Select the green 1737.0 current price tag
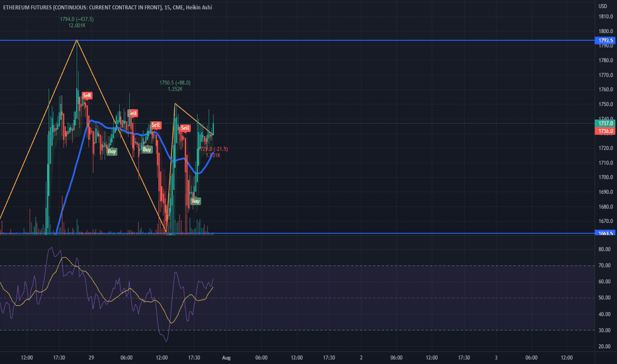The image size is (617, 364). (606, 124)
